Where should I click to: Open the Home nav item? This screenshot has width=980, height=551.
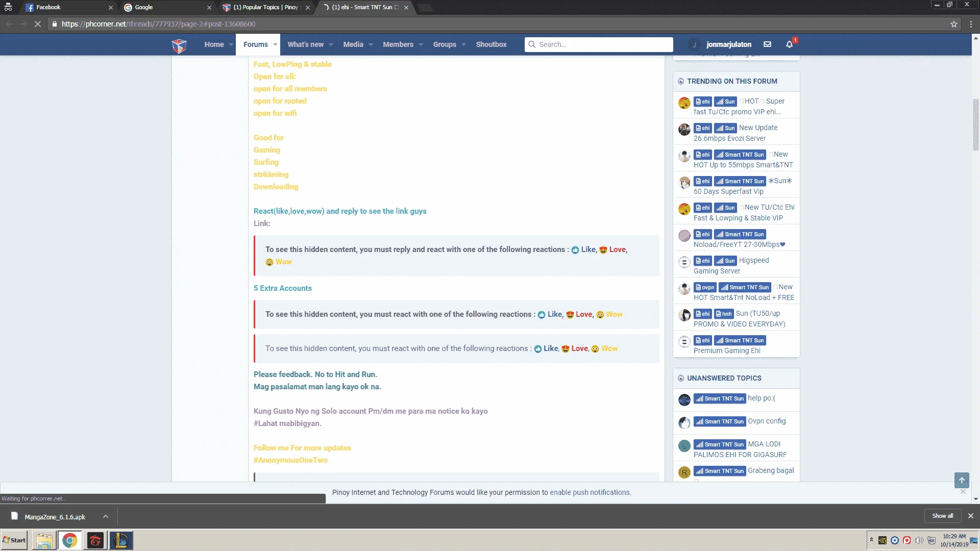(214, 44)
